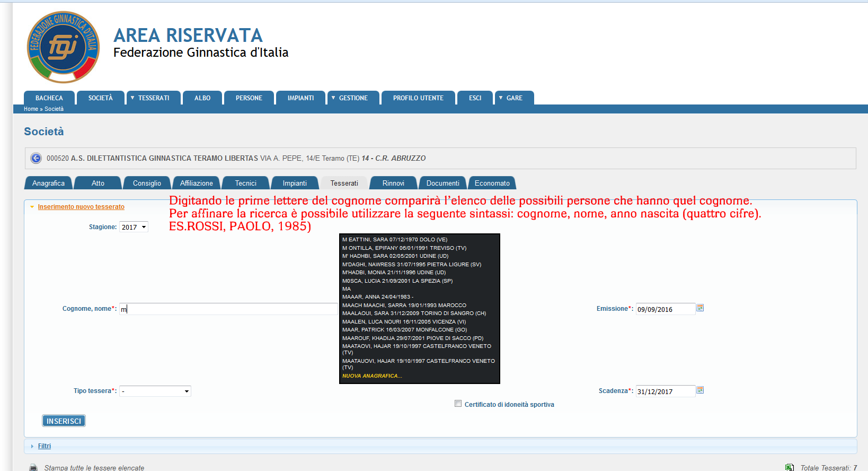Click the Emissione date field
Viewport: 868px width, 471px height.
666,309
